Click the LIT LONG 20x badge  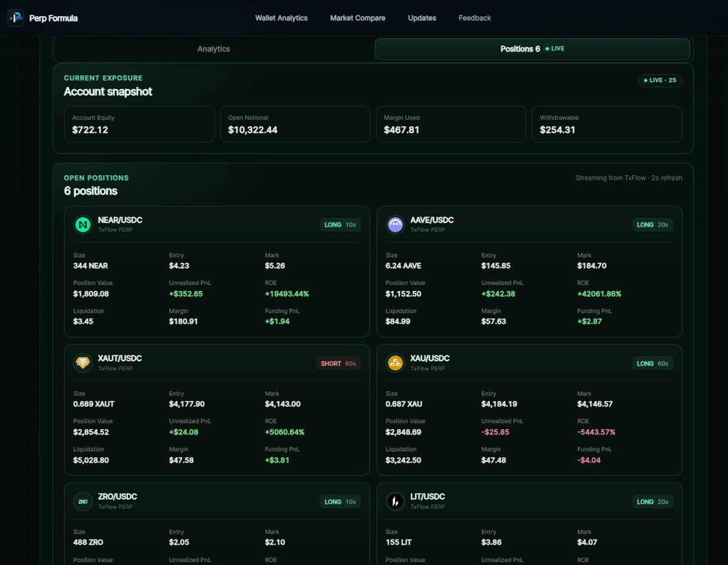(653, 502)
